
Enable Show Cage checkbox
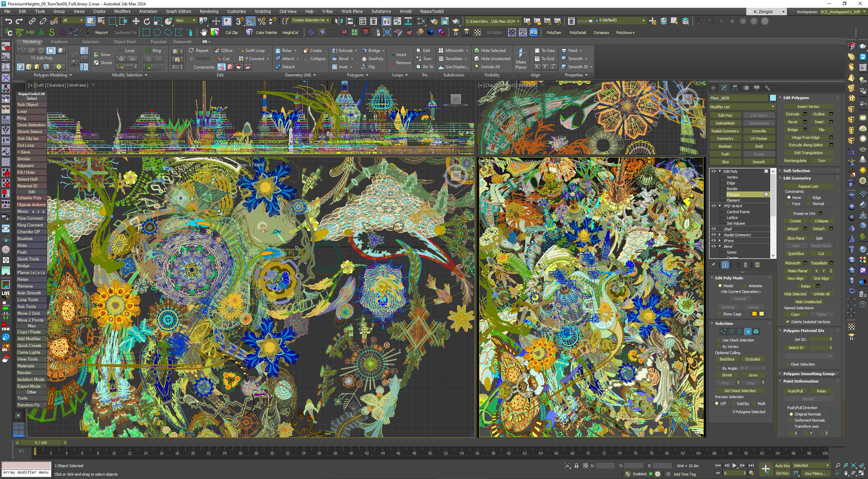(720, 314)
